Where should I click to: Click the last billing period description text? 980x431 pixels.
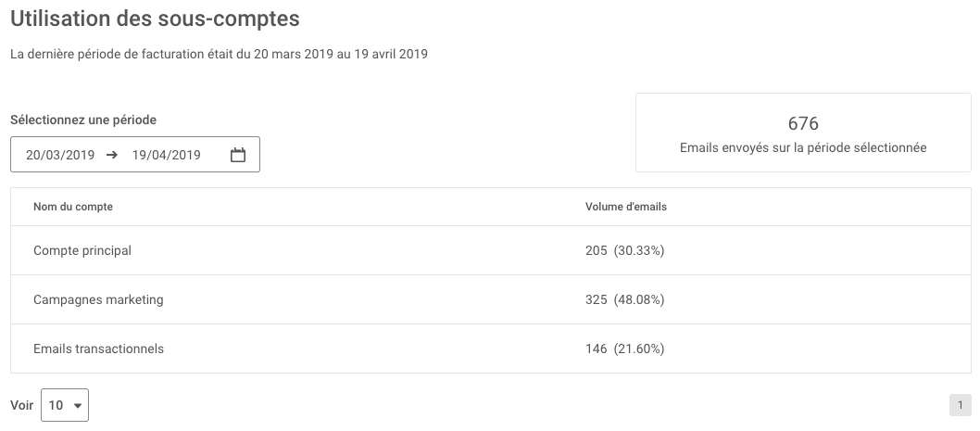[219, 54]
